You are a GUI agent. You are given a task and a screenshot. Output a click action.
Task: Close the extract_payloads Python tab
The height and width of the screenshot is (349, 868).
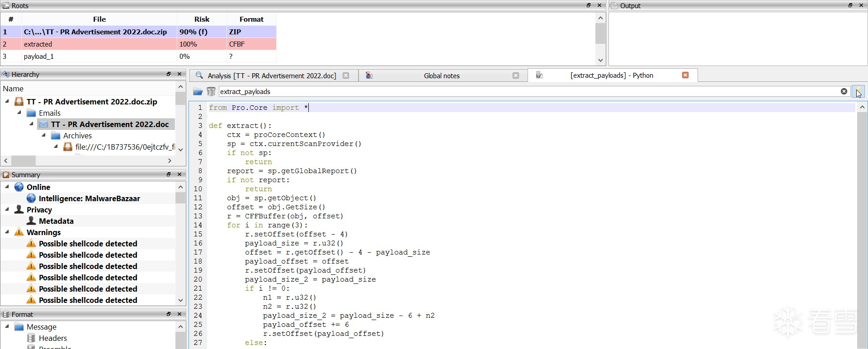pos(685,75)
